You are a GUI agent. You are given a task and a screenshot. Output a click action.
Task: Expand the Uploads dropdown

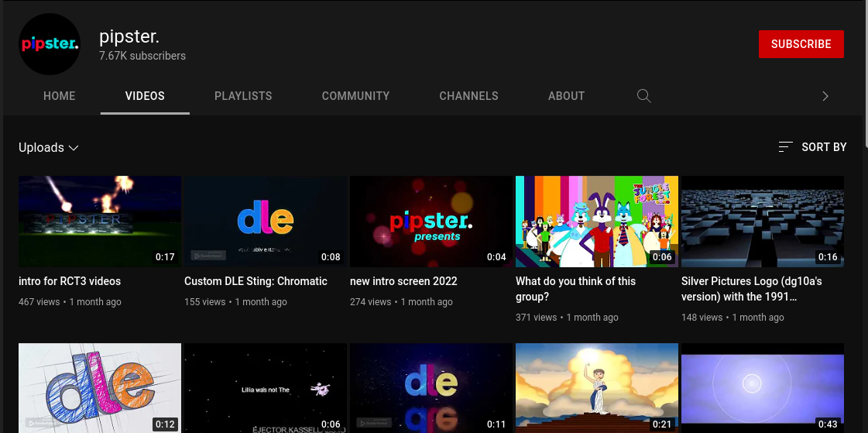click(x=49, y=147)
